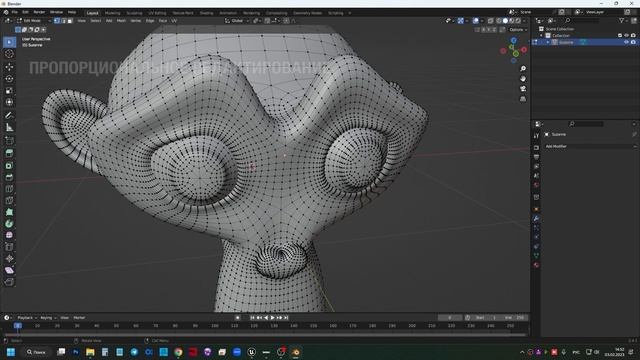
Task: Select the Edge Slide tool
Action: 9,247
